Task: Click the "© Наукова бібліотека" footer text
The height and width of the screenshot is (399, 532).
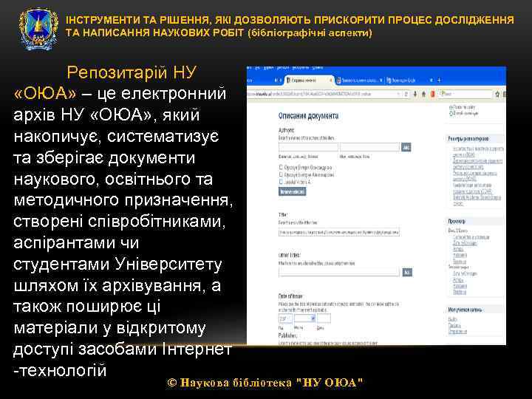Action: pyautogui.click(x=230, y=383)
